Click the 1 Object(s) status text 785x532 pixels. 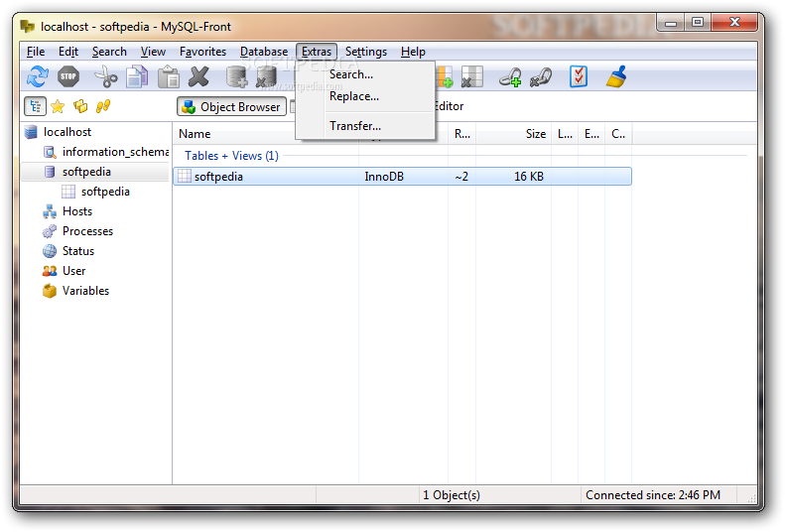(x=452, y=495)
